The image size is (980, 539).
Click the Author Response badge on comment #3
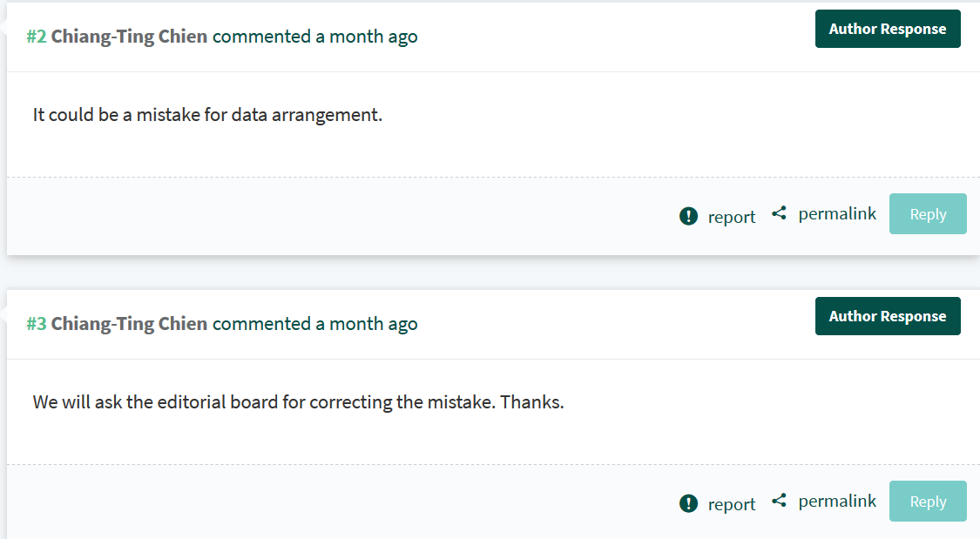(x=887, y=316)
